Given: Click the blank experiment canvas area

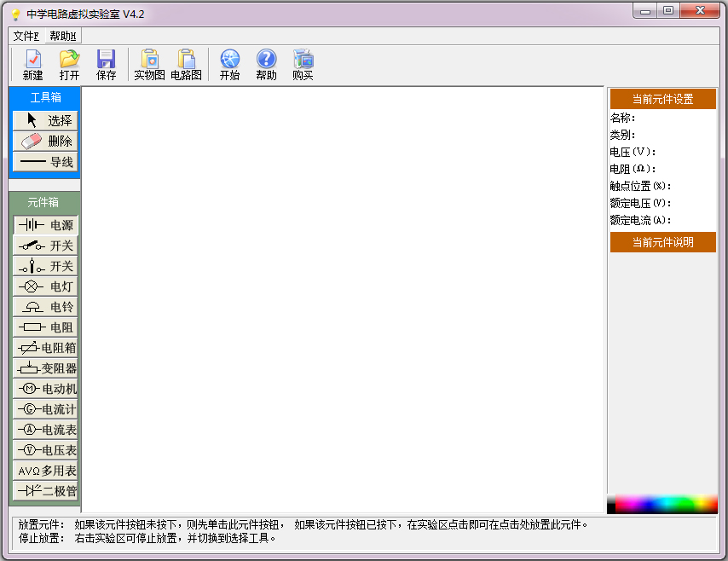Looking at the screenshot, I should [x=343, y=299].
